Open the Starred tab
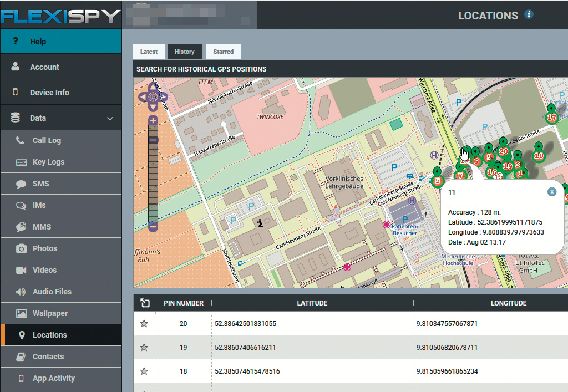Image resolution: width=568 pixels, height=392 pixels. click(x=223, y=52)
